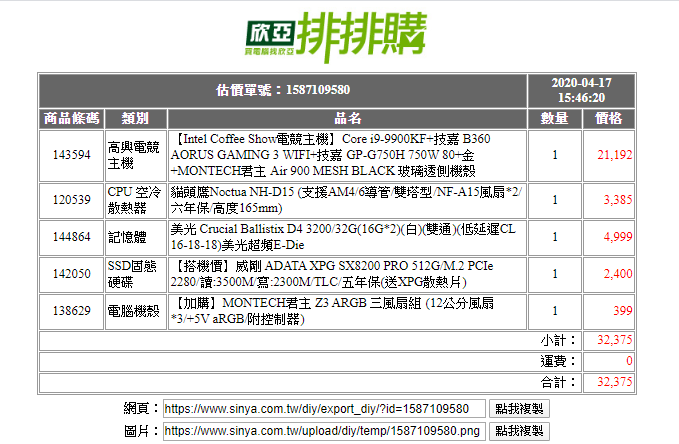Click the 美光 Crucial Ballistix D4 product name
Screen dimensions: 679x444
[x=343, y=237]
